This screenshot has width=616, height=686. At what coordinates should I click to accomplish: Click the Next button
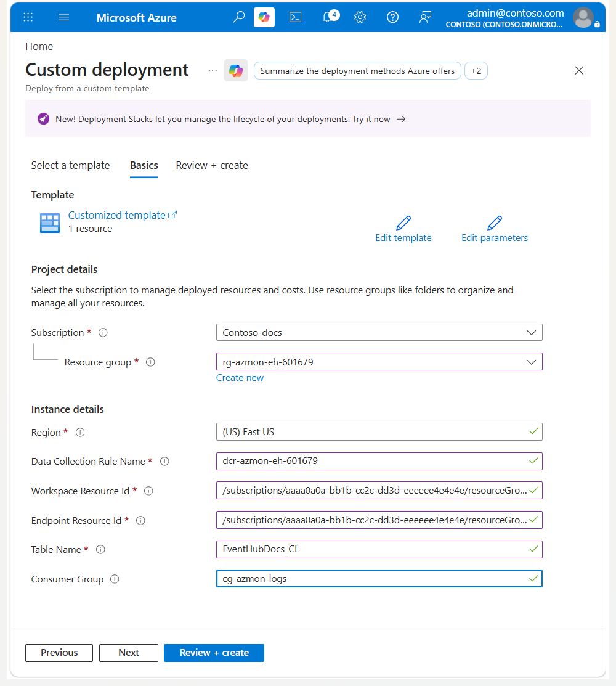129,653
